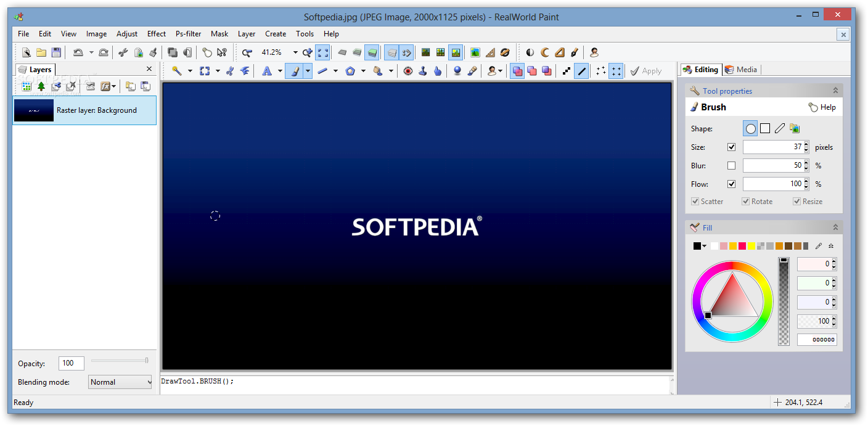
Task: Select the Brush tool in toolbar
Action: pyautogui.click(x=295, y=71)
